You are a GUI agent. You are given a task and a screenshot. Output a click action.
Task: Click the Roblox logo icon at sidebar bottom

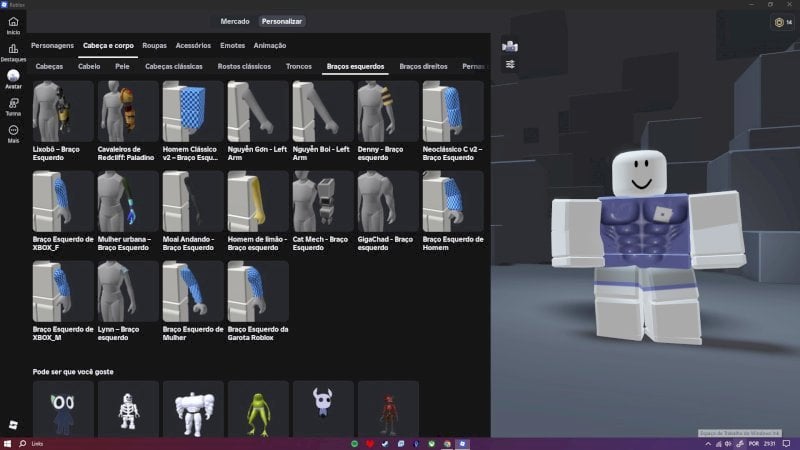pos(13,424)
